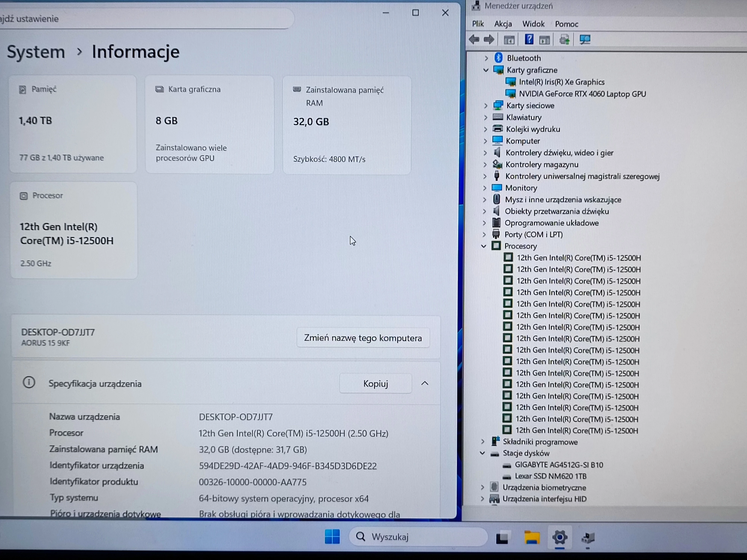
Task: Toggle the console tree pane toolbar icon
Action: coord(509,40)
